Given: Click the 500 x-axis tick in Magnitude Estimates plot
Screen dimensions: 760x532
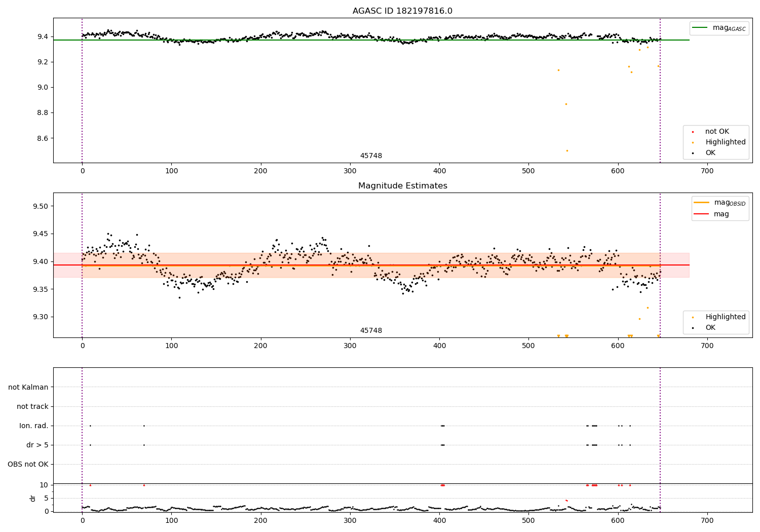Looking at the screenshot, I should coord(528,346).
